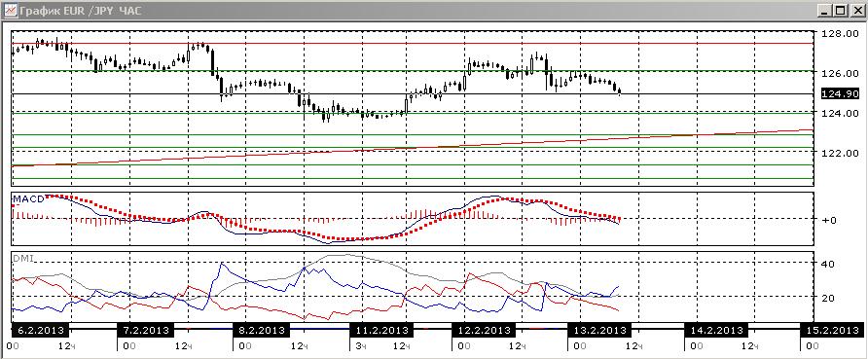Viewport: 868px width, 359px height.
Task: Click the date marker 15.2.2013
Action: [x=832, y=330]
